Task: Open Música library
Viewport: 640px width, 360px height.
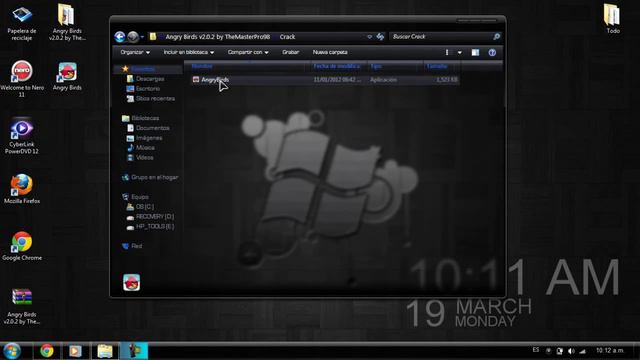Action: pos(145,147)
